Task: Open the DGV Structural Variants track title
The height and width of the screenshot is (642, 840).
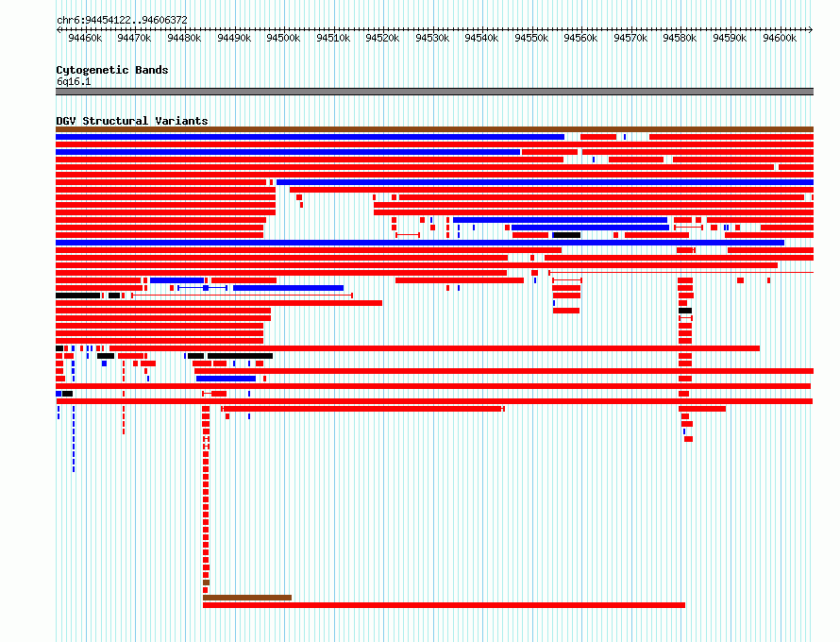Action: (x=132, y=121)
